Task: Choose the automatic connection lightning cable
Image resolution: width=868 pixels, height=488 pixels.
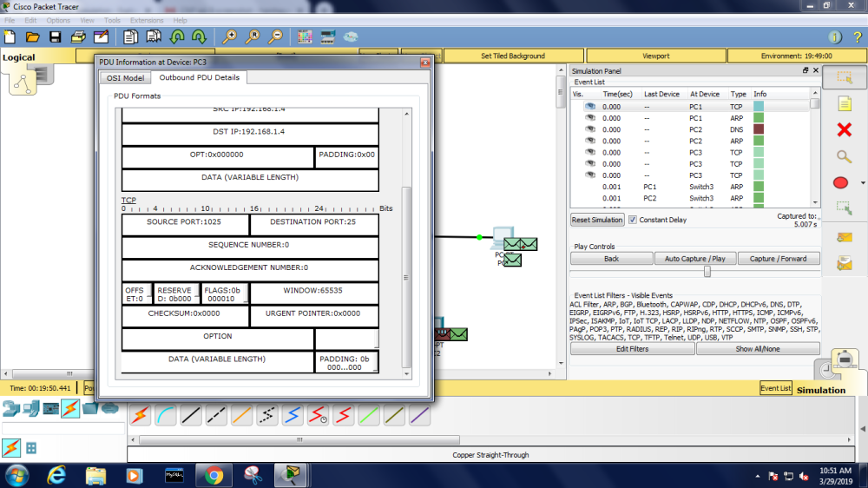Action: tap(139, 416)
